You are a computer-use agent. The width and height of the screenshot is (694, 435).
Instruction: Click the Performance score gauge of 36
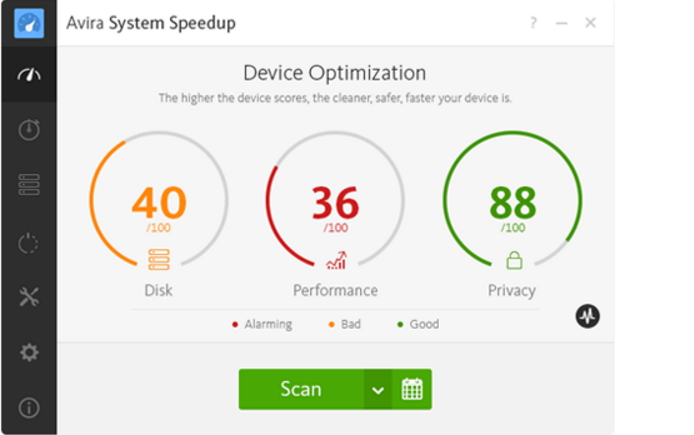[x=335, y=203]
